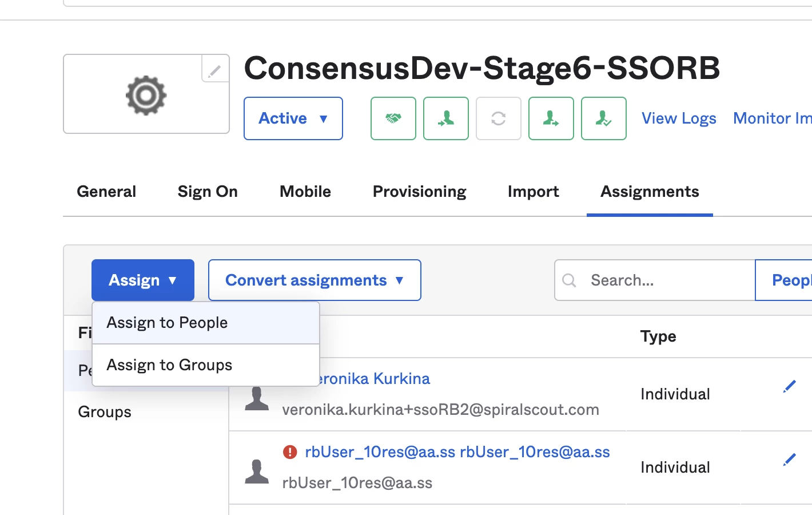Image resolution: width=812 pixels, height=515 pixels.
Task: Click the handshake icon button
Action: [x=393, y=118]
